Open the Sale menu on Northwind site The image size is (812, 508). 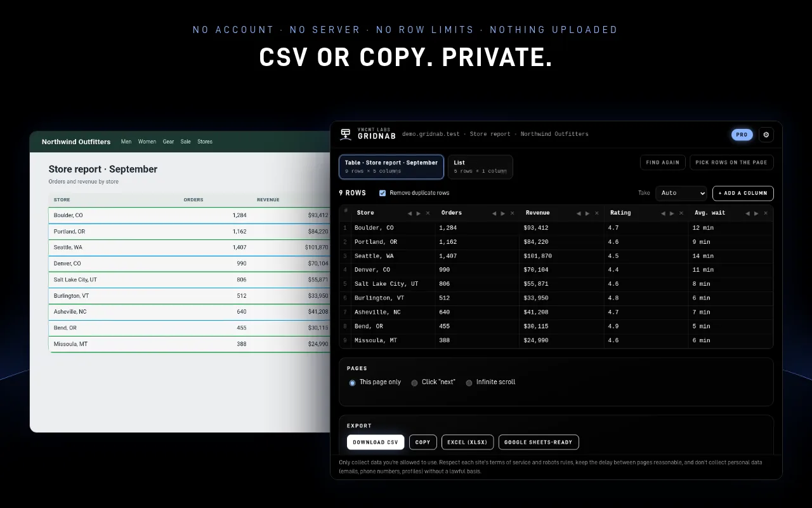[185, 142]
